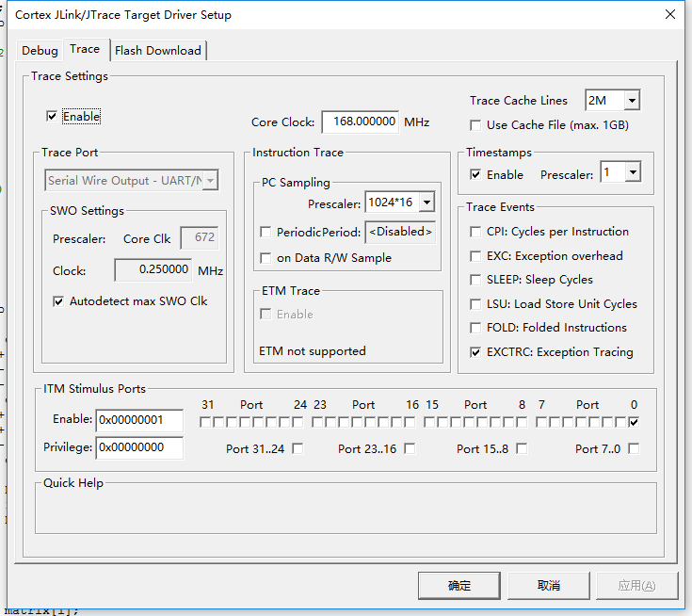
Task: Toggle ITM stimulus port 8 checkbox
Action: (523, 422)
